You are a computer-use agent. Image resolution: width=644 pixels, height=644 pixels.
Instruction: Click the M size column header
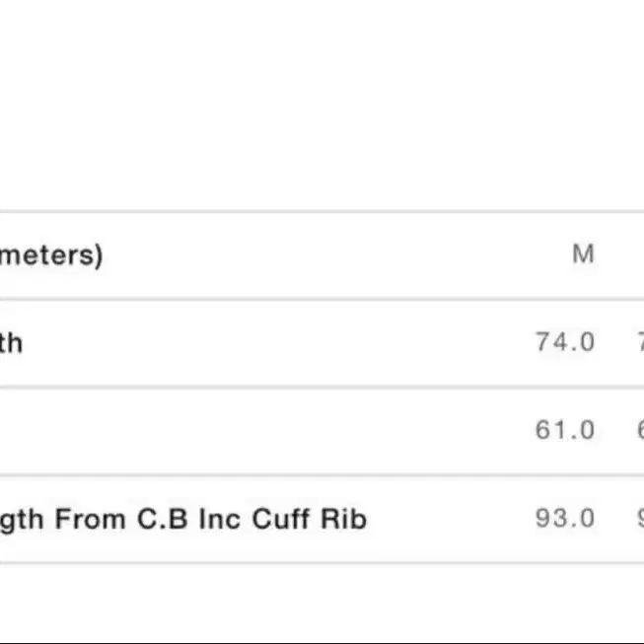pyautogui.click(x=583, y=254)
